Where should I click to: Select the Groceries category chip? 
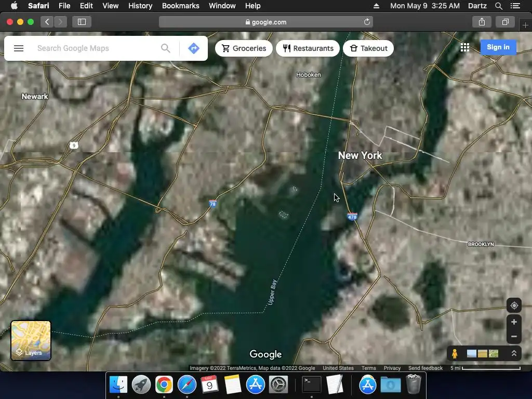pos(244,48)
